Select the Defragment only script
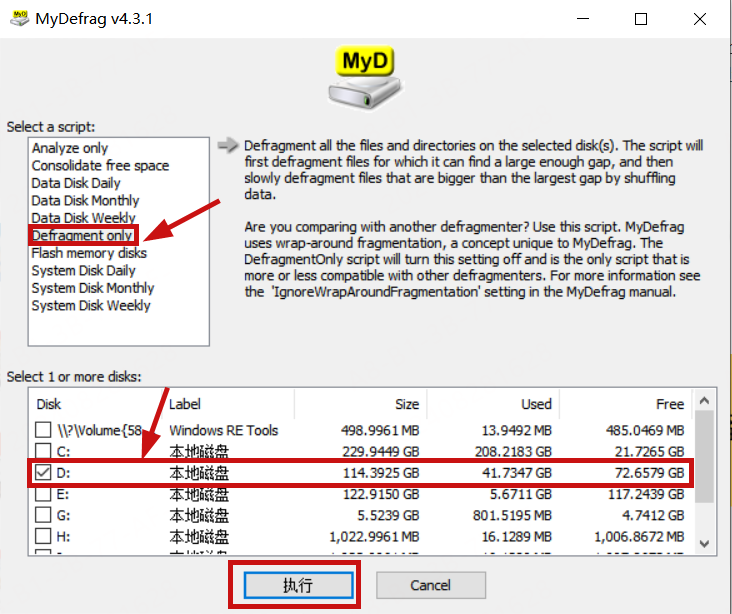Image resolution: width=732 pixels, height=614 pixels. pos(83,235)
